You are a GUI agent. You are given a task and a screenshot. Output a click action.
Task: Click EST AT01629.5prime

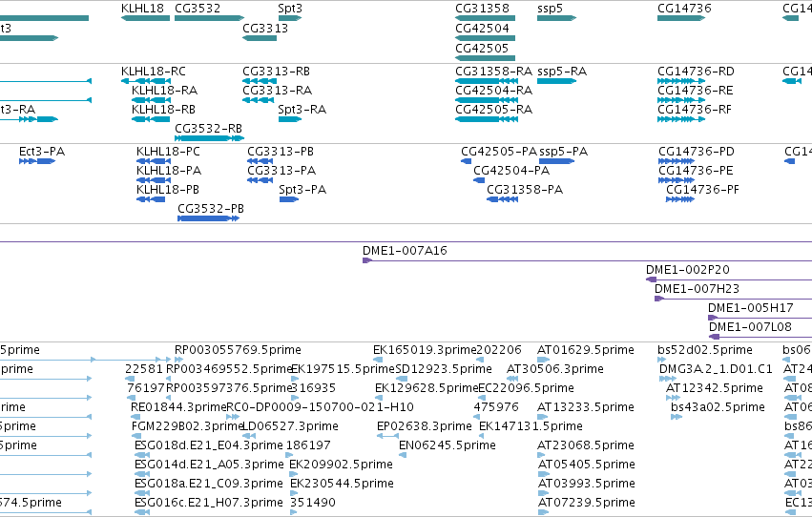(543, 360)
